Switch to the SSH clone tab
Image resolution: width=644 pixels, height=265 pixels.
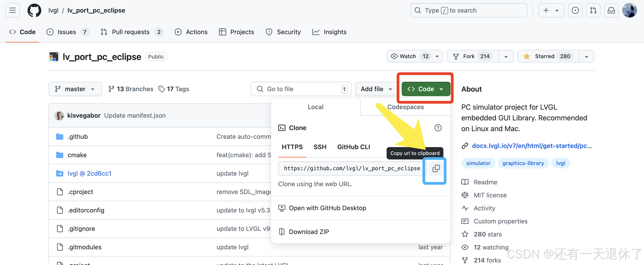tap(320, 147)
